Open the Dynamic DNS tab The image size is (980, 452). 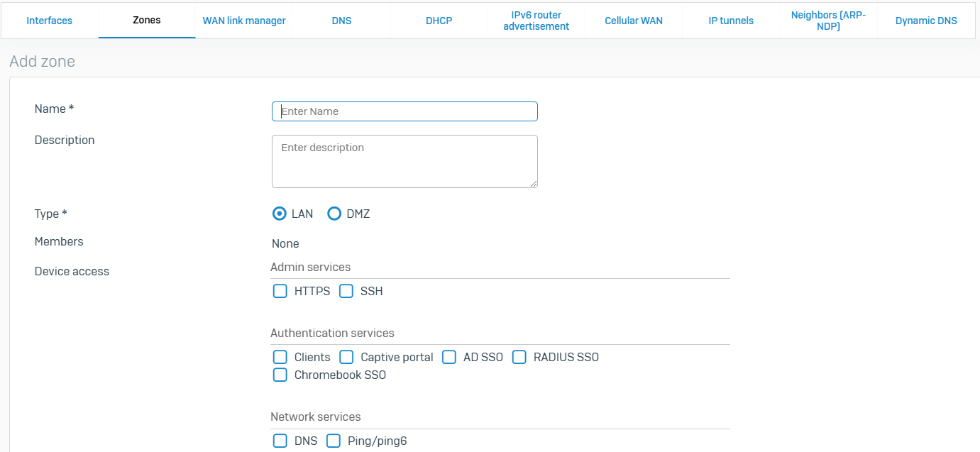coord(925,21)
